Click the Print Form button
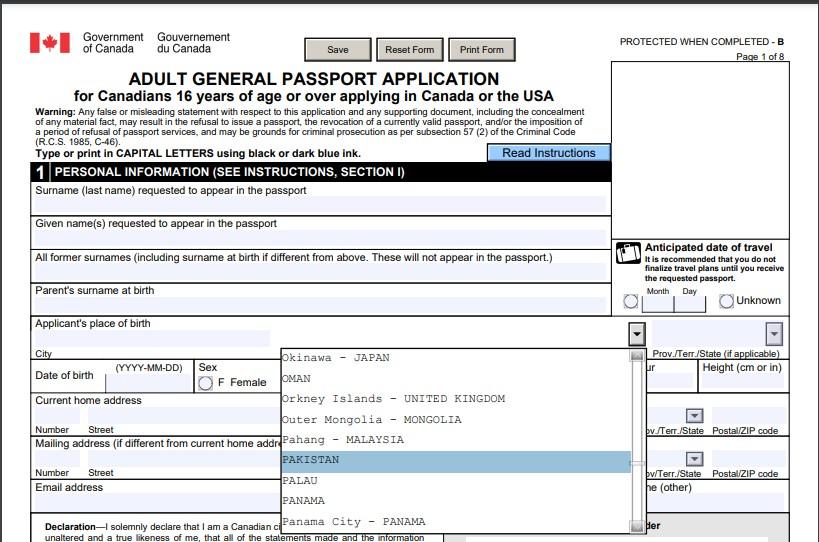819x542 pixels. [x=482, y=50]
